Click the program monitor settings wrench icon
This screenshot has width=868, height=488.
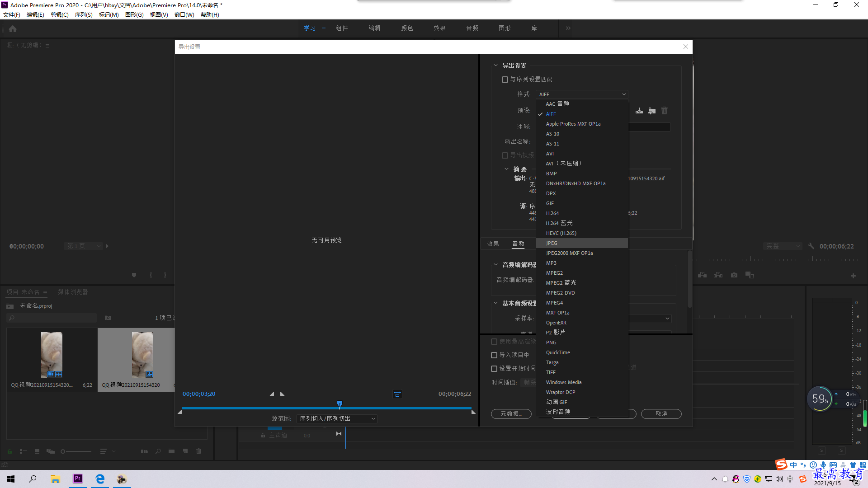pos(811,246)
